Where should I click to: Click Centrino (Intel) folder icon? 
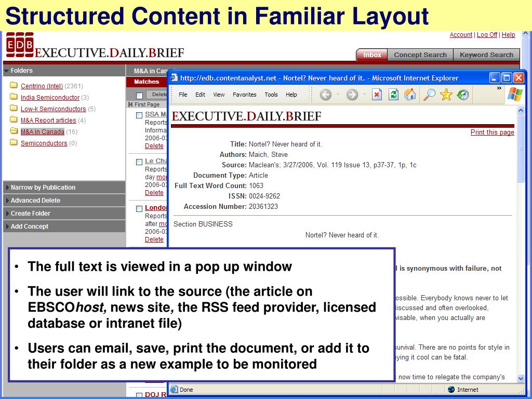pos(14,85)
